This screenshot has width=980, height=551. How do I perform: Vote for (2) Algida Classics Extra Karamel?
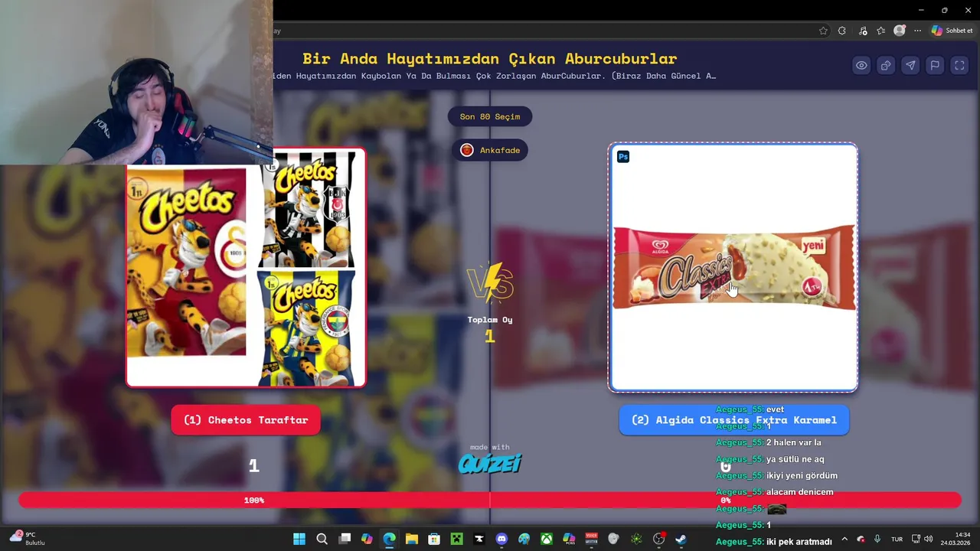pos(734,420)
